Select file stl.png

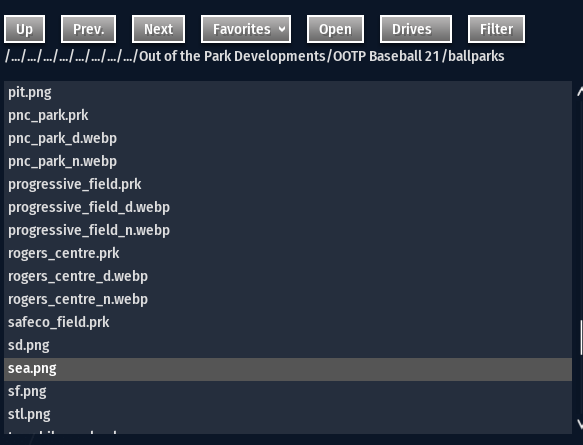tap(288, 415)
